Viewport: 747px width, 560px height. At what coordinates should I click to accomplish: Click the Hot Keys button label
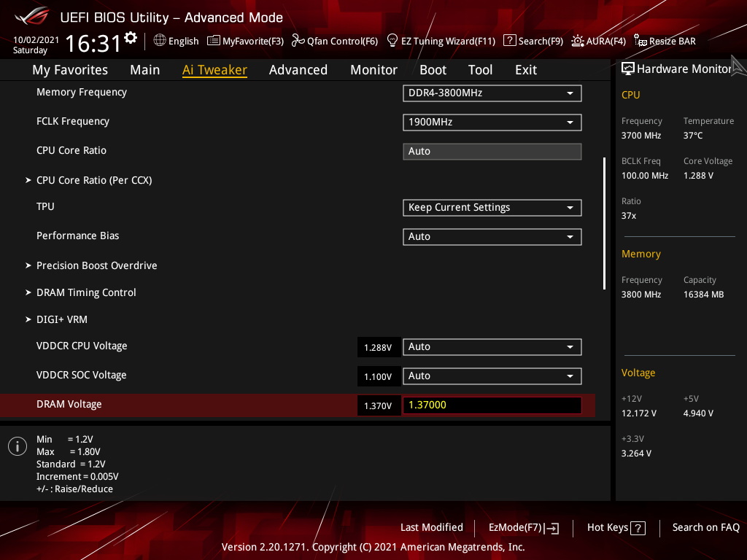point(608,528)
